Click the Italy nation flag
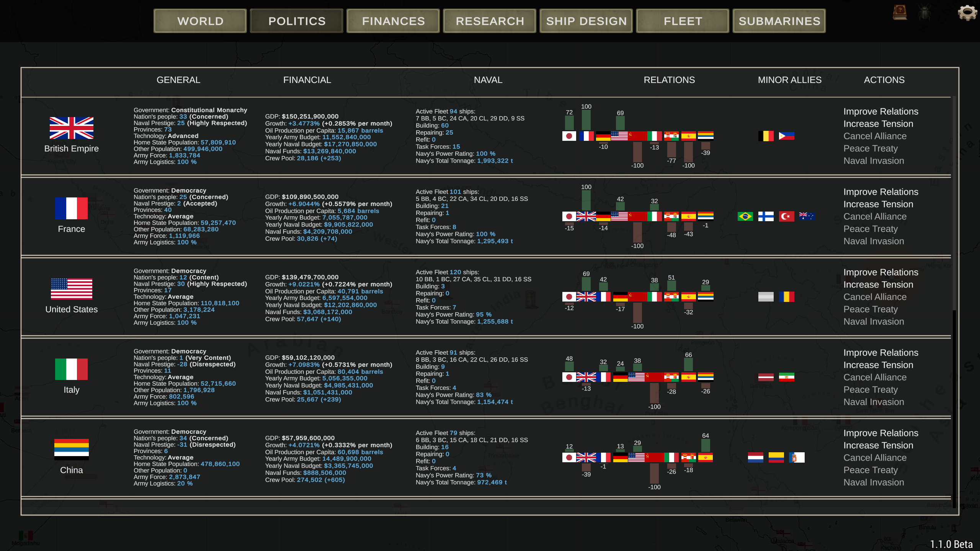The image size is (980, 551). coord(72,369)
